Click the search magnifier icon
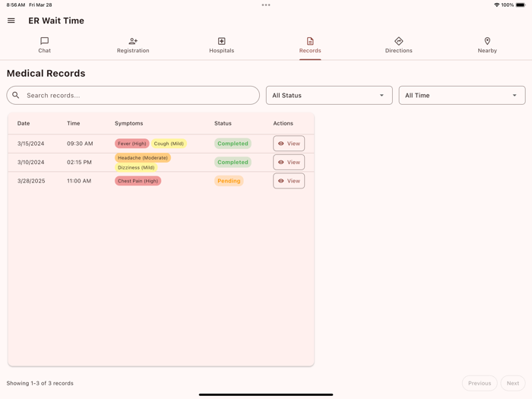 coord(16,95)
